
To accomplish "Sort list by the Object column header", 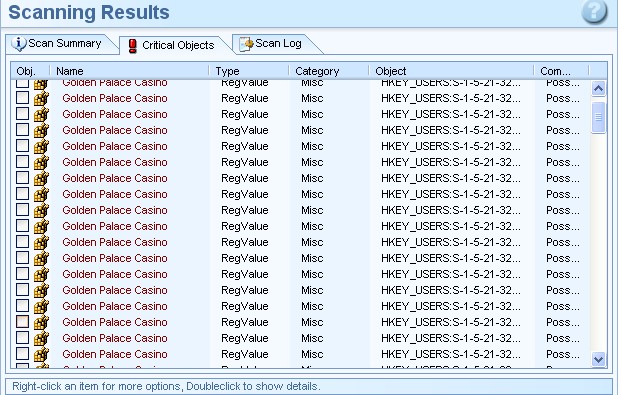I will 451,71.
